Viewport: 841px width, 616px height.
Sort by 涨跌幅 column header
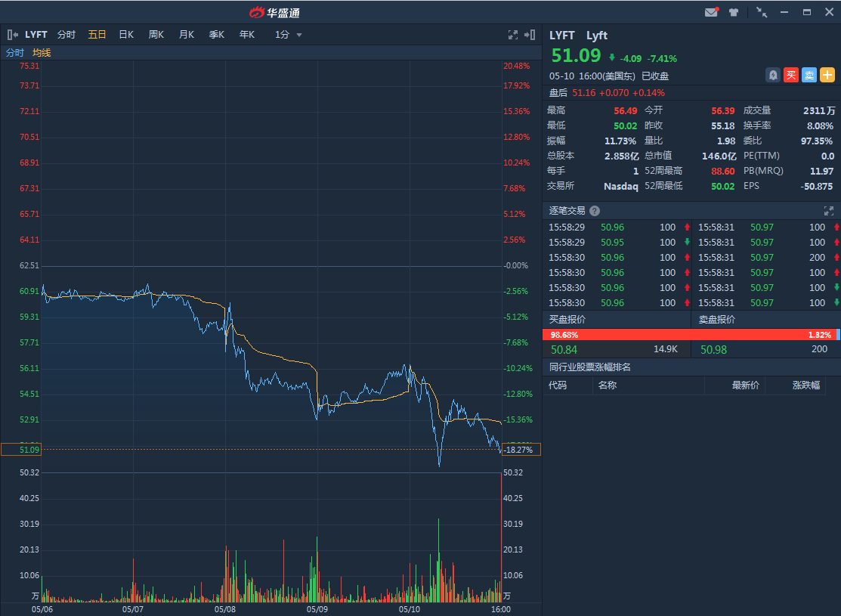point(806,385)
